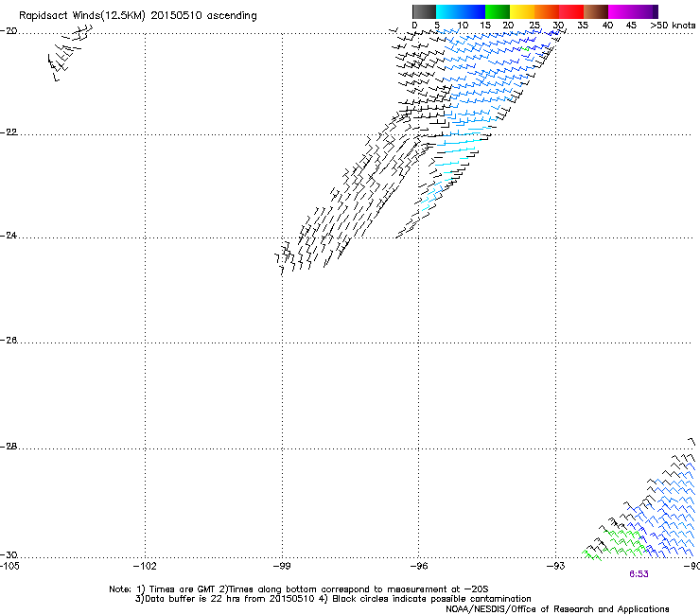The width and height of the screenshot is (700, 615).
Task: Click the '-99' longitude axis label
Action: [x=282, y=567]
